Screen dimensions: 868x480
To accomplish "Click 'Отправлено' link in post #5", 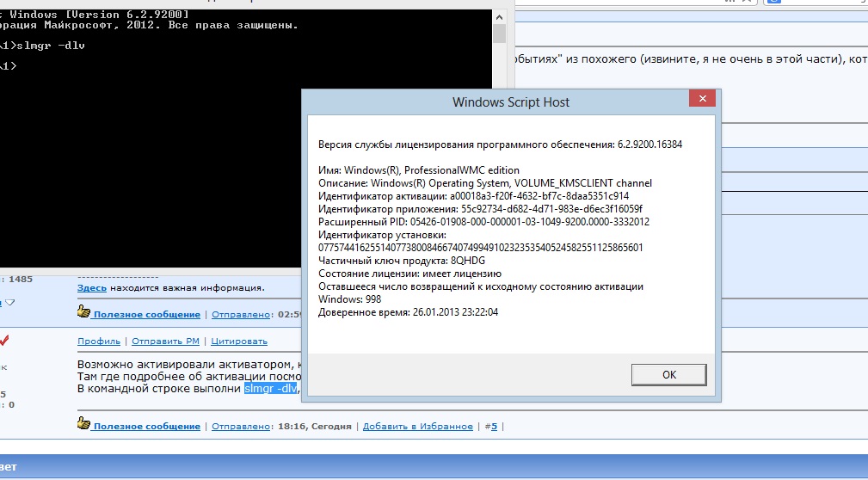I will 240,426.
